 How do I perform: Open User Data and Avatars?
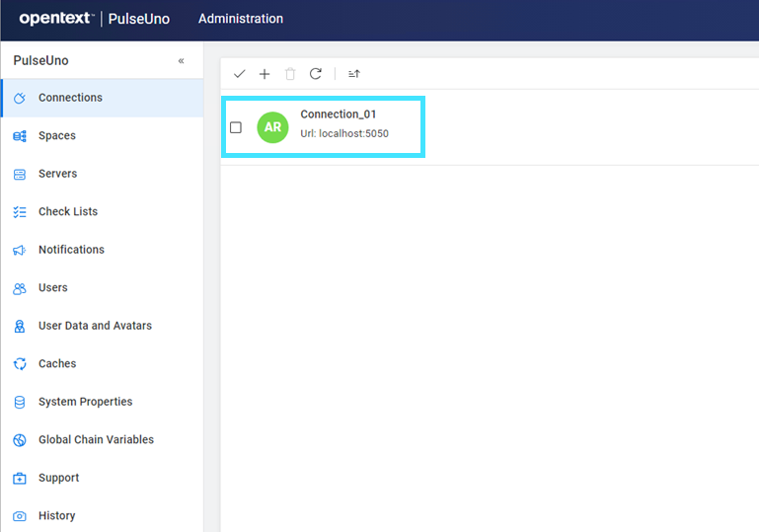tap(95, 326)
